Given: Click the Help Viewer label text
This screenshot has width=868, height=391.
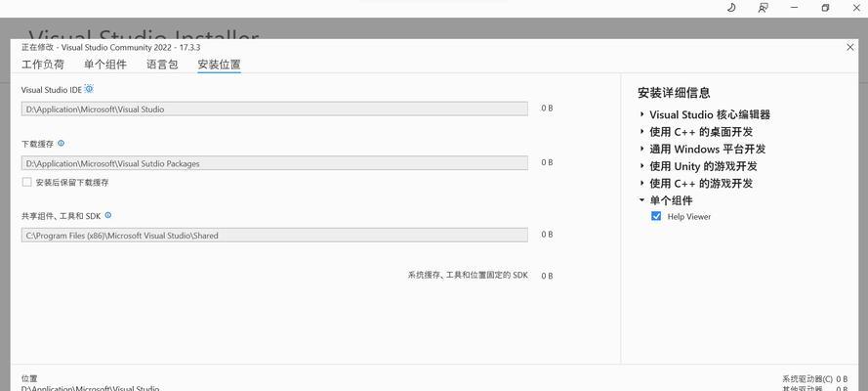Looking at the screenshot, I should click(689, 217).
